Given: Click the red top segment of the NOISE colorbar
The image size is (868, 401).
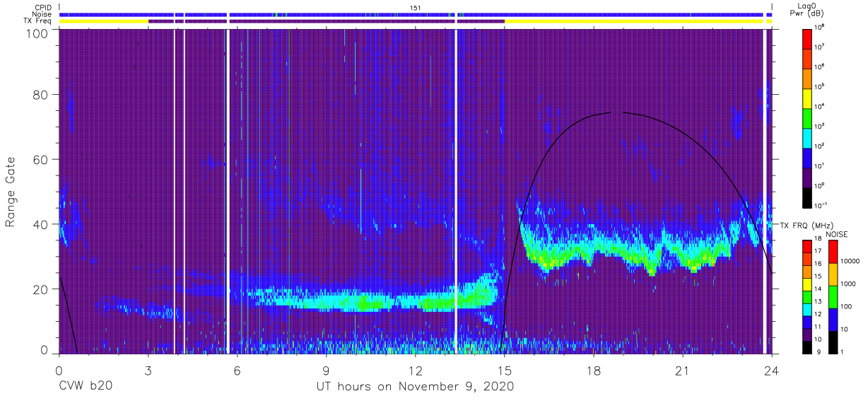Looking at the screenshot, I should click(833, 251).
